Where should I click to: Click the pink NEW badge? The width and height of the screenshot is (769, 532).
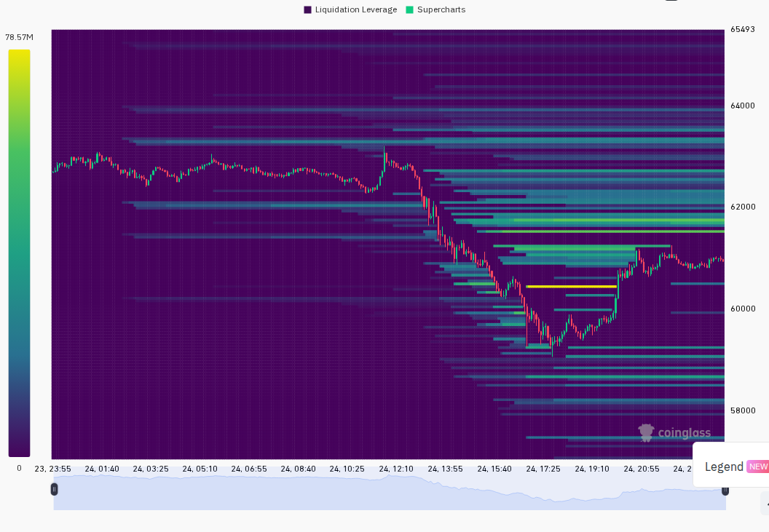point(758,467)
